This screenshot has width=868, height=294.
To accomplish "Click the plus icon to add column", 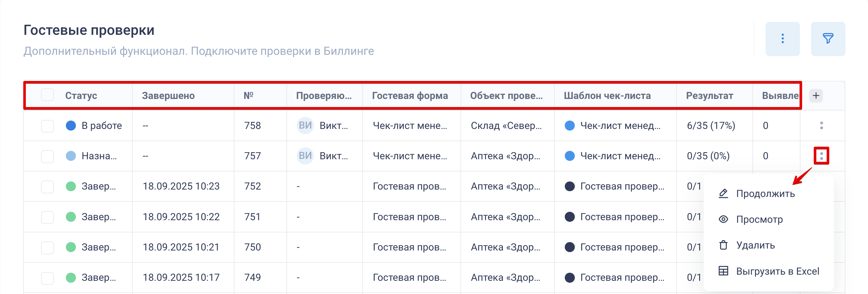I will [815, 95].
